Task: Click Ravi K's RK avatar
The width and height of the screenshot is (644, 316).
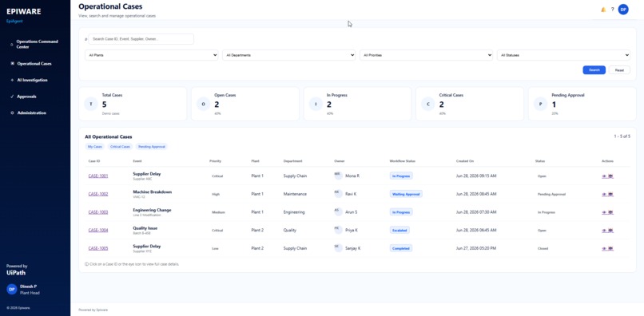Action: click(x=338, y=193)
